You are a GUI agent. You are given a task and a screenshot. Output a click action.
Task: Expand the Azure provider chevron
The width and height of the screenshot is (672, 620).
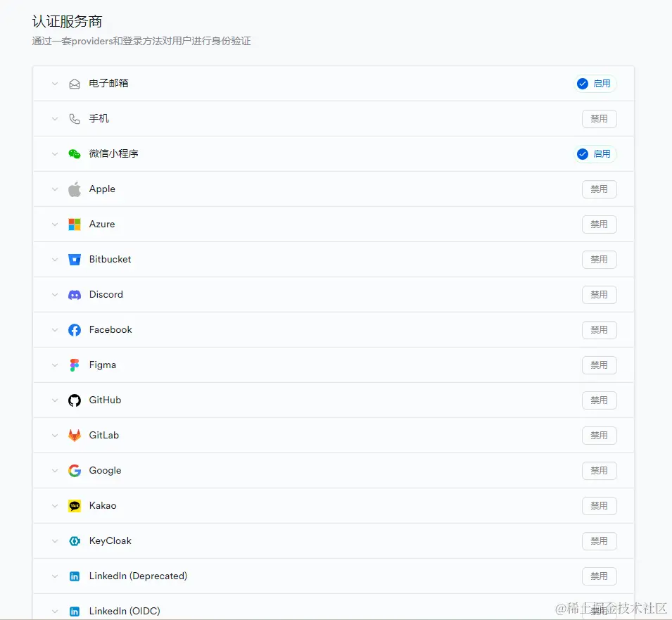coord(55,224)
